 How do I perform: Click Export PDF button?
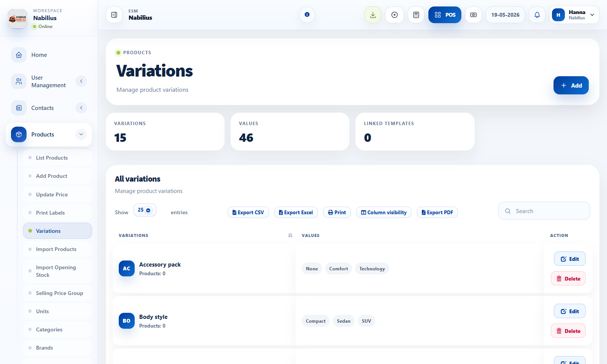click(x=437, y=212)
